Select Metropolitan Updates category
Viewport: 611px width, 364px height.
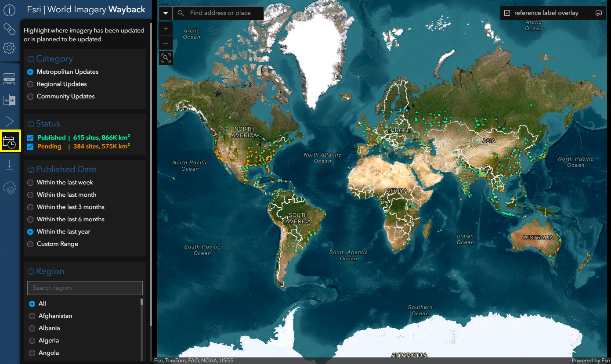click(30, 72)
